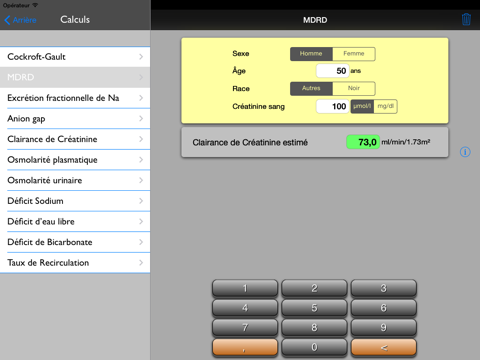Tap chevron on Excrétion fractionnelle de Na row
The width and height of the screenshot is (480, 360).
pyautogui.click(x=141, y=98)
